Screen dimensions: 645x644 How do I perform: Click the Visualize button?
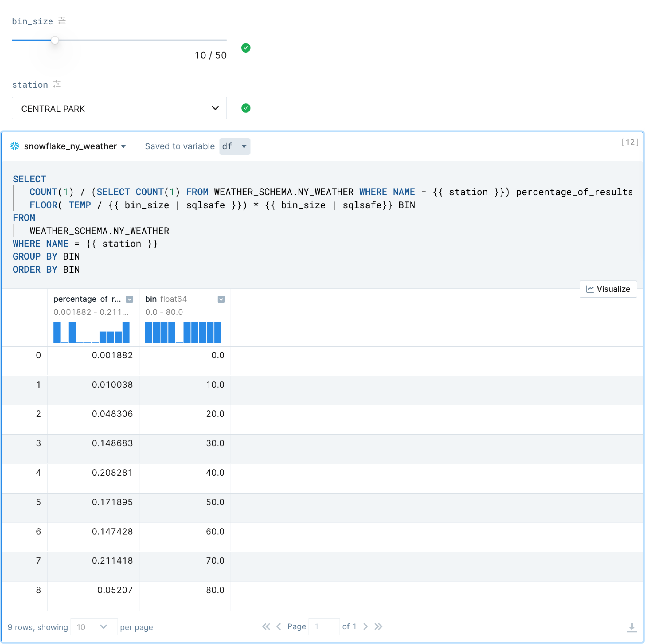pos(608,289)
